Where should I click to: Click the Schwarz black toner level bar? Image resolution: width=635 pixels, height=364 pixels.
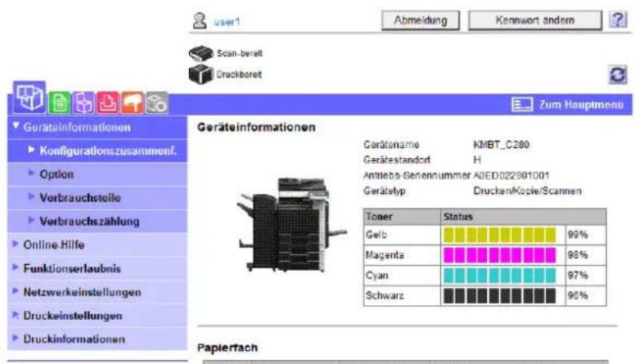coord(500,295)
